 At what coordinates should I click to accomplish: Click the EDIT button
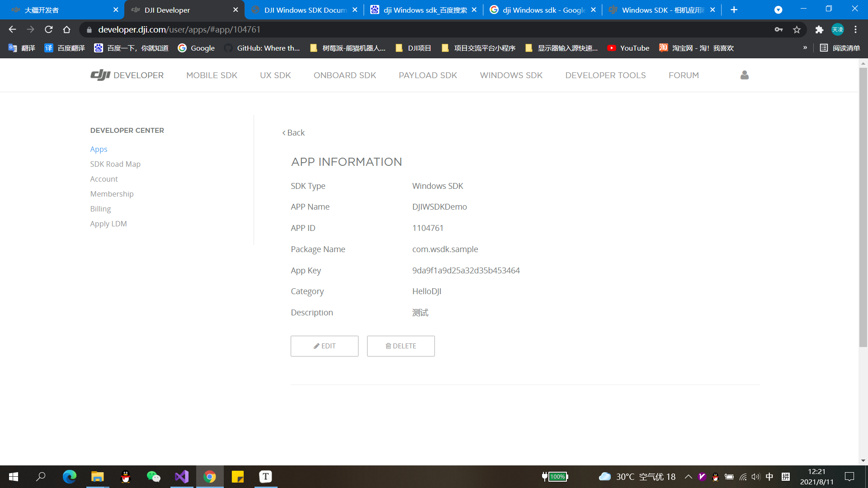click(324, 346)
